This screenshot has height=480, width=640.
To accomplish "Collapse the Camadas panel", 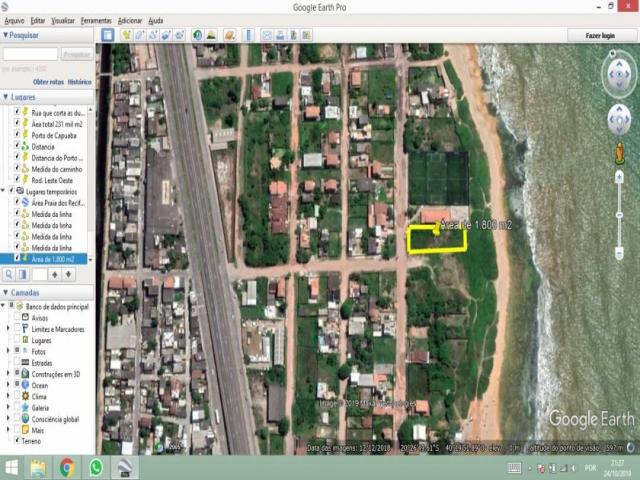I will pos(5,292).
